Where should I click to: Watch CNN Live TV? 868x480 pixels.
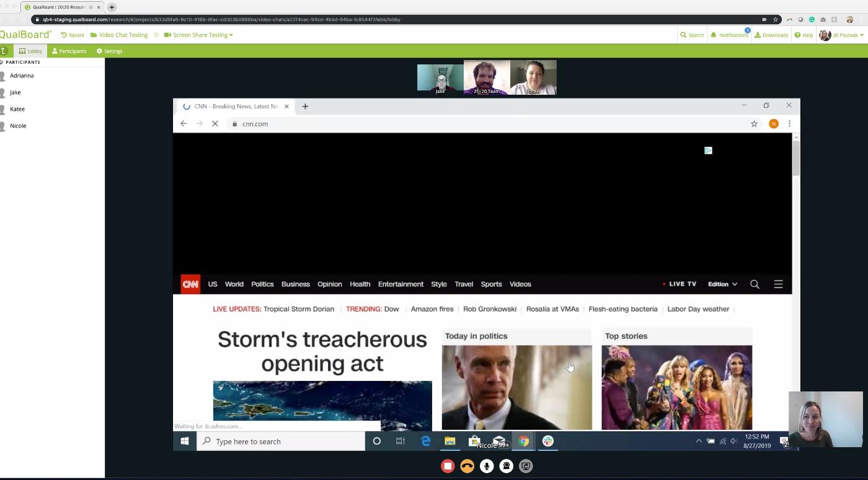point(680,284)
